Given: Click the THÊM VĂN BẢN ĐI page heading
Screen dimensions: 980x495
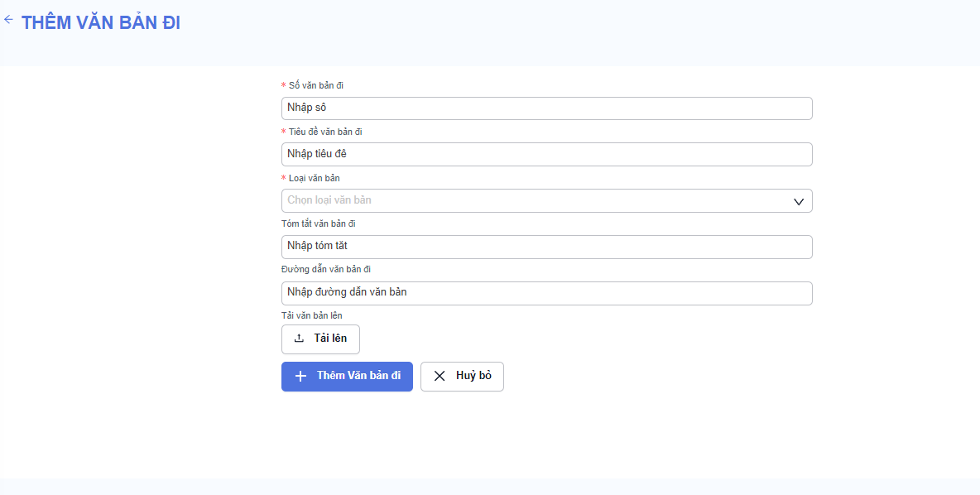Looking at the screenshot, I should click(x=101, y=23).
